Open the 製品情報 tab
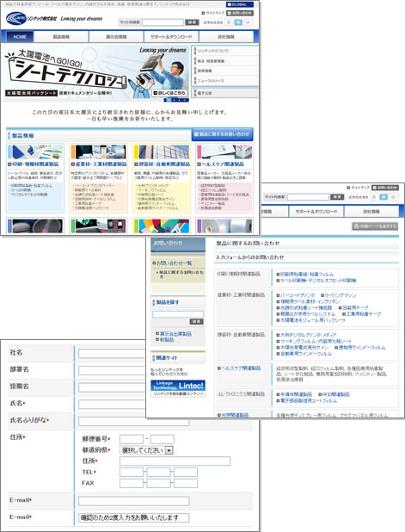This screenshot has height=532, width=405. [x=61, y=37]
